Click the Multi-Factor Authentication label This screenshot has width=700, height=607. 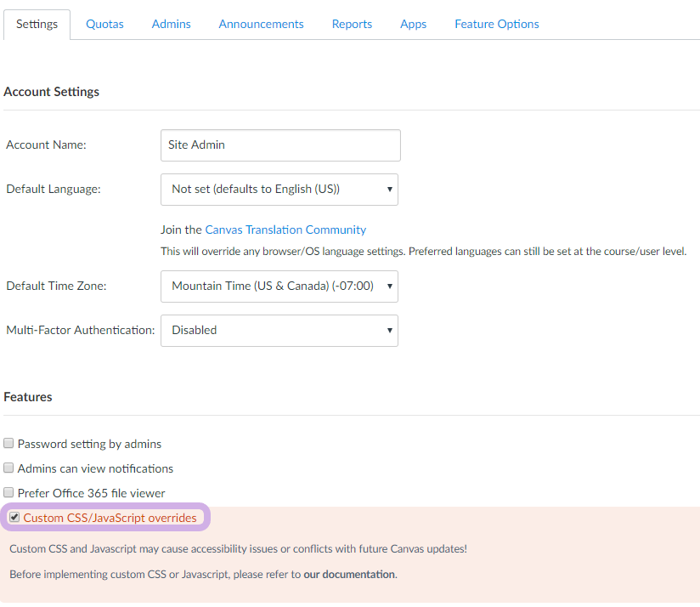(80, 330)
